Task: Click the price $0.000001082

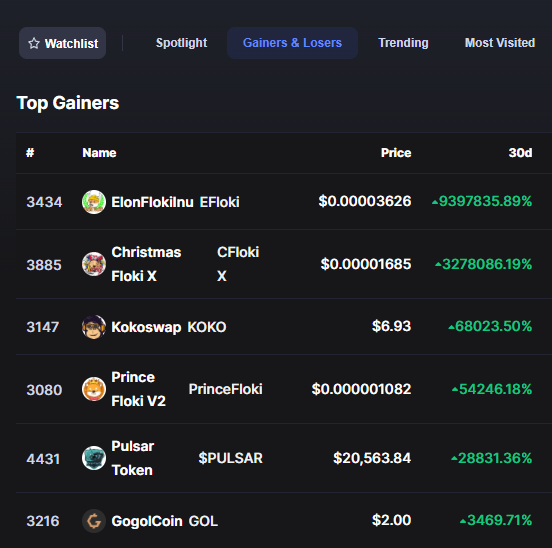Action: click(361, 389)
